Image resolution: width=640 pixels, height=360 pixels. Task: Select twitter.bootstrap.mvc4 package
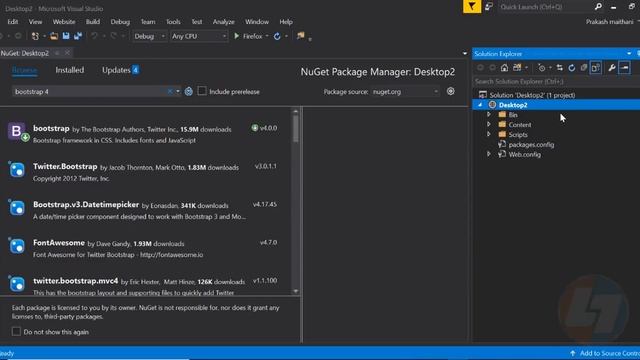pos(147,285)
